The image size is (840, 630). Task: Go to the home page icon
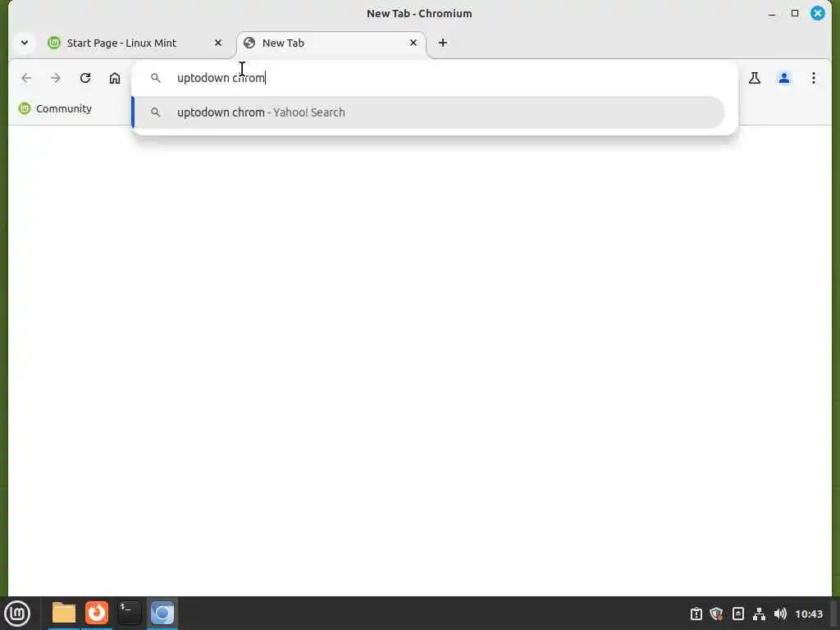click(115, 78)
